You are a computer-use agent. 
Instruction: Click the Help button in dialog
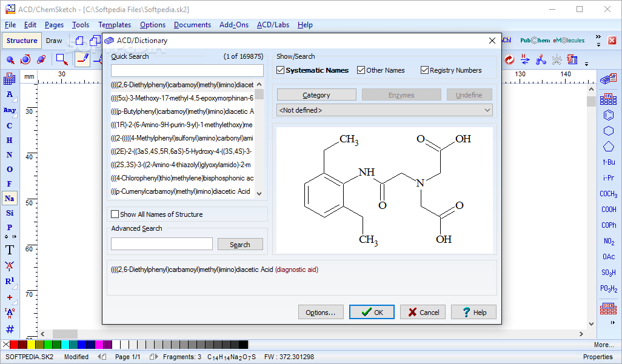pyautogui.click(x=473, y=312)
